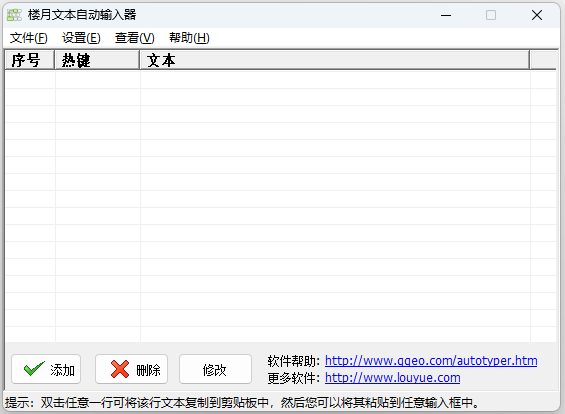This screenshot has height=414, width=565.
Task: Click the 修改 button
Action: point(215,369)
